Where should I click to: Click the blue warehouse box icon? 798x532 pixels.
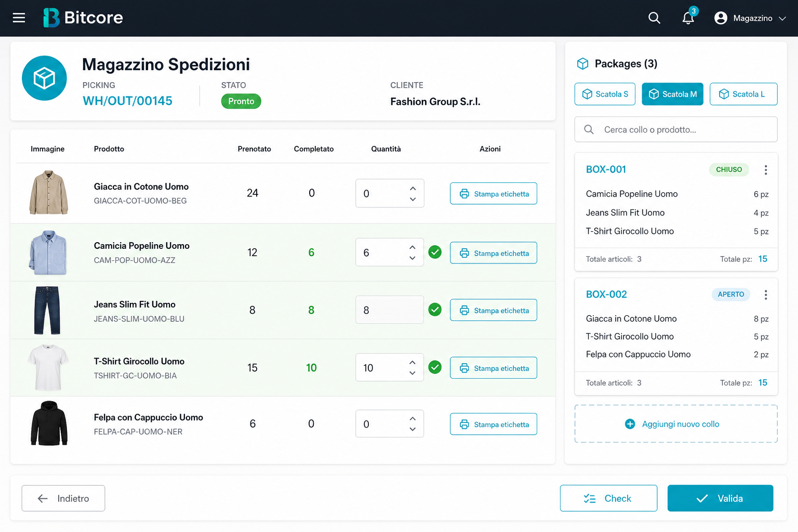tap(44, 78)
